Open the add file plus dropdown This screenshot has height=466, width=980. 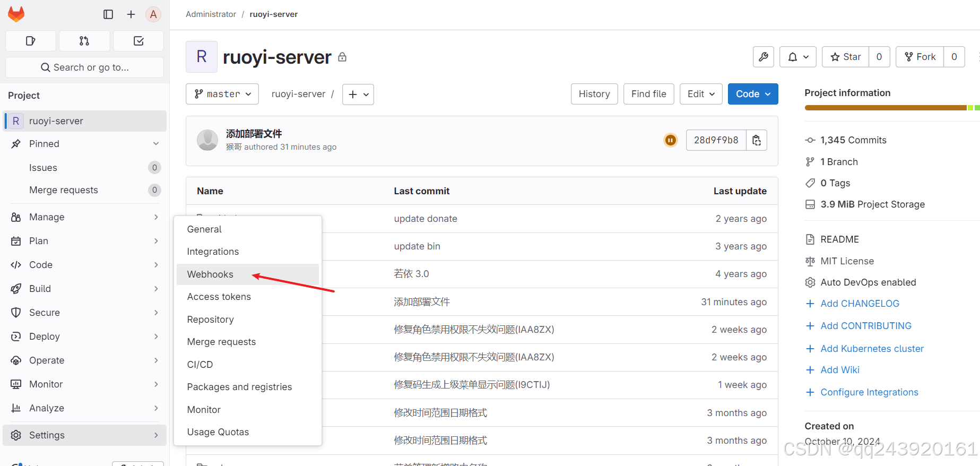358,94
